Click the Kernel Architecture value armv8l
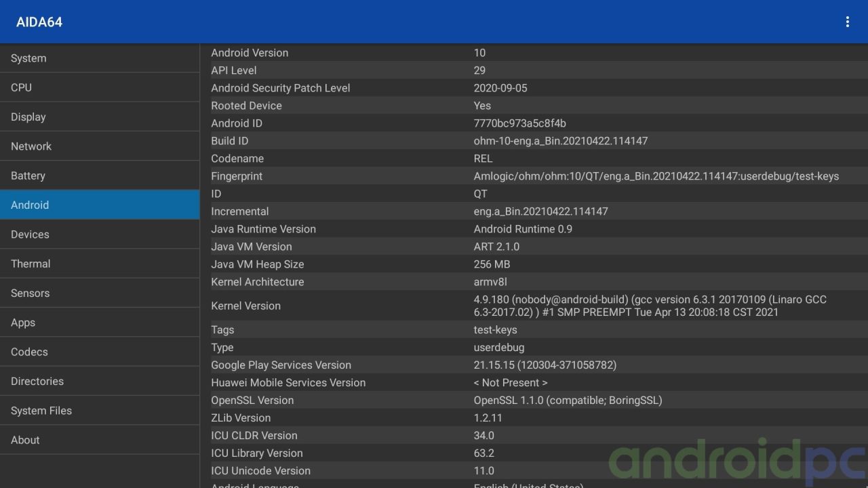The height and width of the screenshot is (488, 868). click(490, 282)
